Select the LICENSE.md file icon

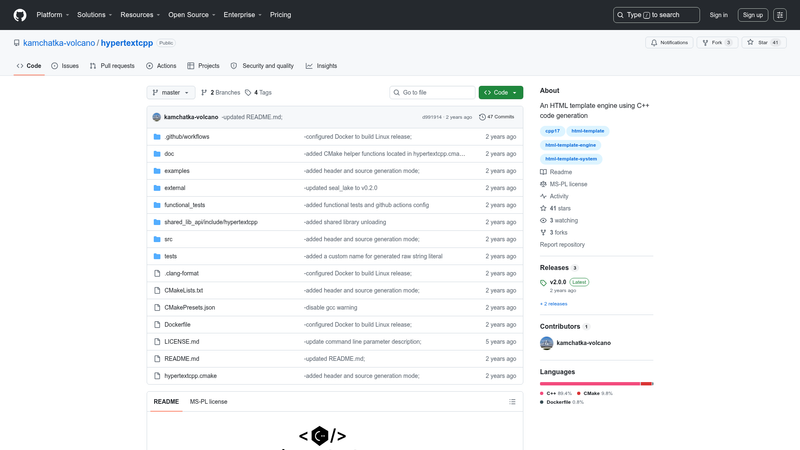coord(157,342)
